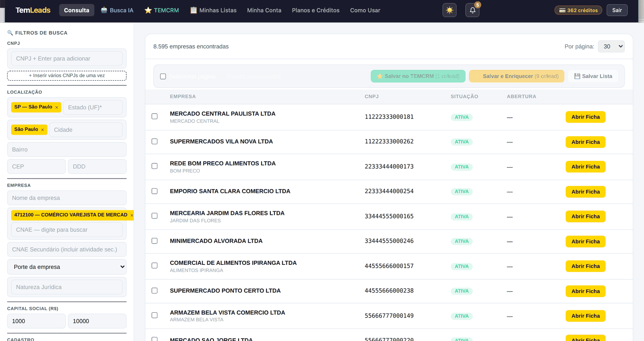The width and height of the screenshot is (644, 341).
Task: Click Salvar e Enriquecer button
Action: [x=516, y=76]
